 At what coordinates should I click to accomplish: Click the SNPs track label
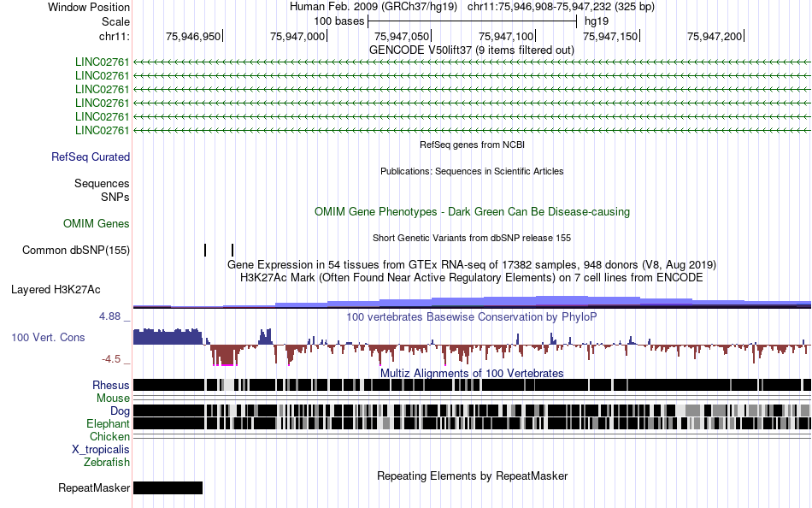pyautogui.click(x=115, y=197)
